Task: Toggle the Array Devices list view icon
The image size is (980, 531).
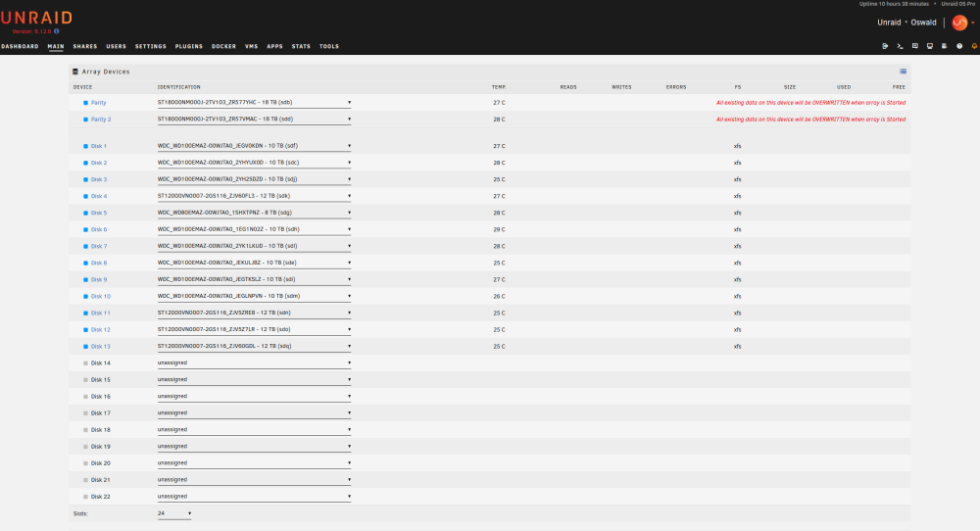Action: click(904, 72)
